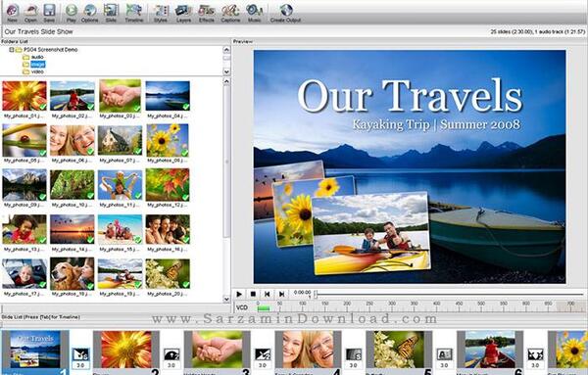The height and width of the screenshot is (375, 588).
Task: Click the file list scroll down arrow
Action: (226, 300)
